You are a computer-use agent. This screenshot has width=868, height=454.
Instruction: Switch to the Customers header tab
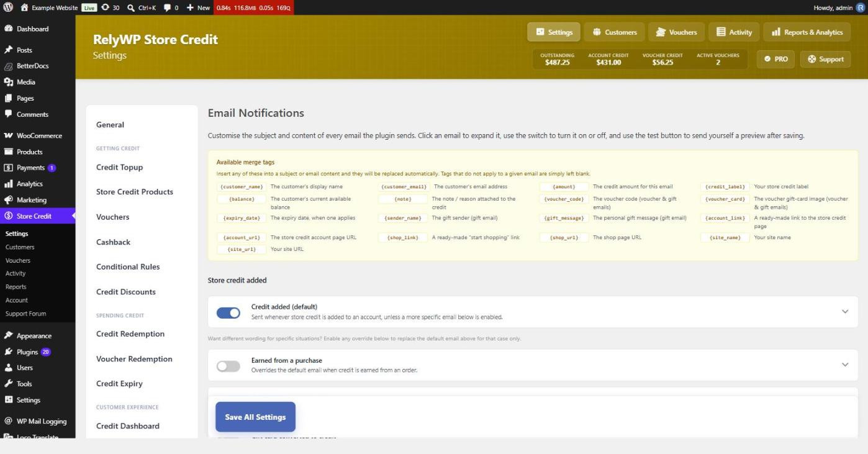point(615,32)
